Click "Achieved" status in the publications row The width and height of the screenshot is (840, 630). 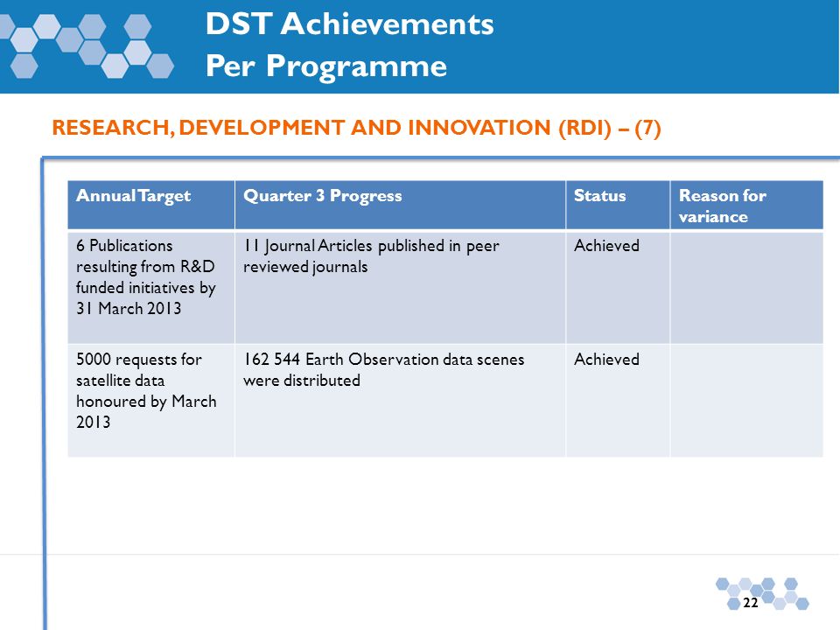click(606, 246)
